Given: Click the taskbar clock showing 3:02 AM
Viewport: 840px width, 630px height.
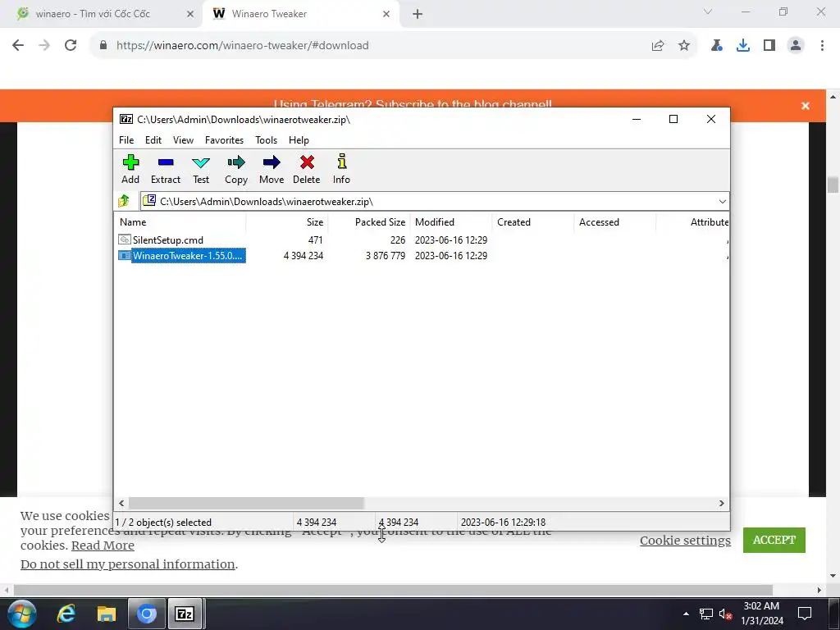Looking at the screenshot, I should (761, 614).
